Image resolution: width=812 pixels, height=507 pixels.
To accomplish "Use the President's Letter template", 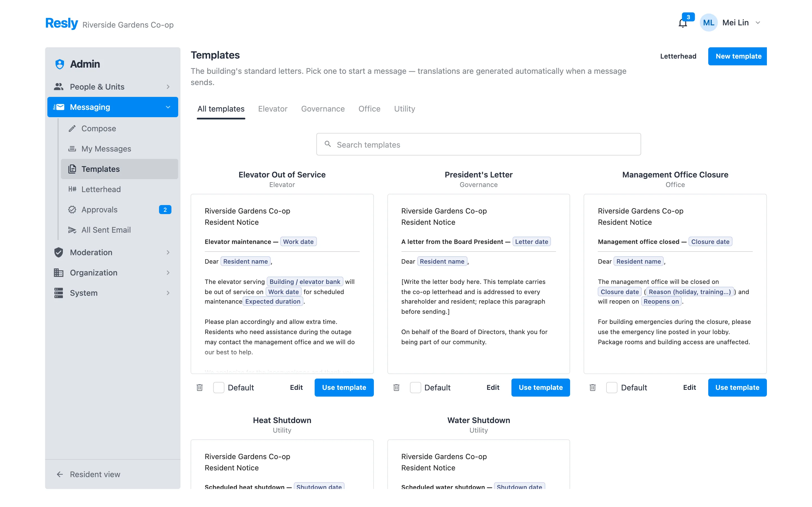I will point(540,388).
